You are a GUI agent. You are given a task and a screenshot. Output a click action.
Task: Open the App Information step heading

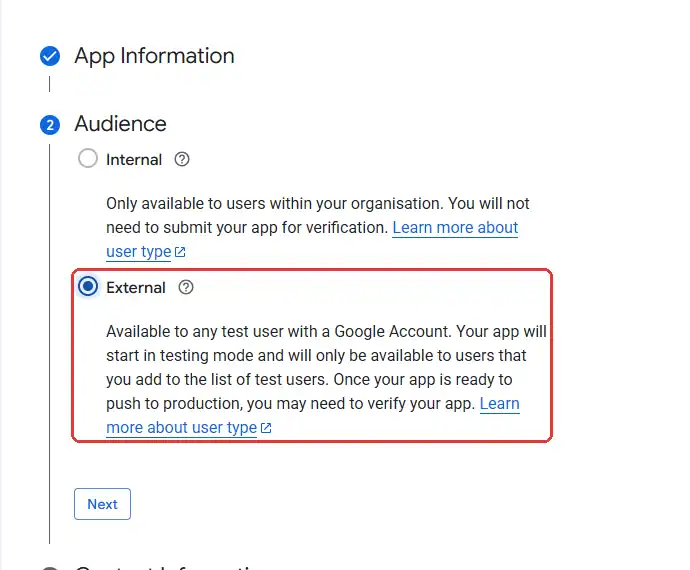pyautogui.click(x=154, y=56)
